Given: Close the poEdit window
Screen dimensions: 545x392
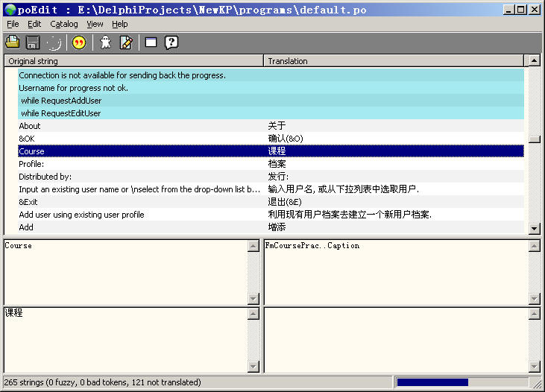Looking at the screenshot, I should pos(535,10).
